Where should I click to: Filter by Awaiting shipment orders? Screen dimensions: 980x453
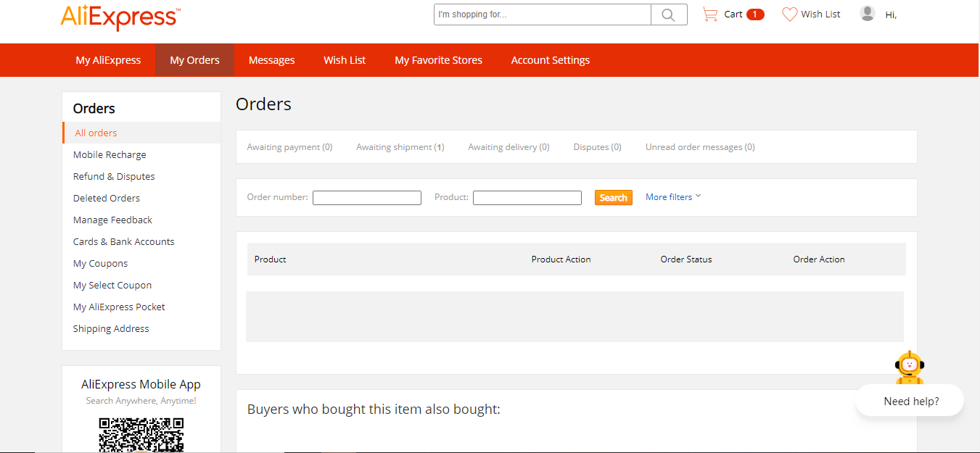click(400, 147)
